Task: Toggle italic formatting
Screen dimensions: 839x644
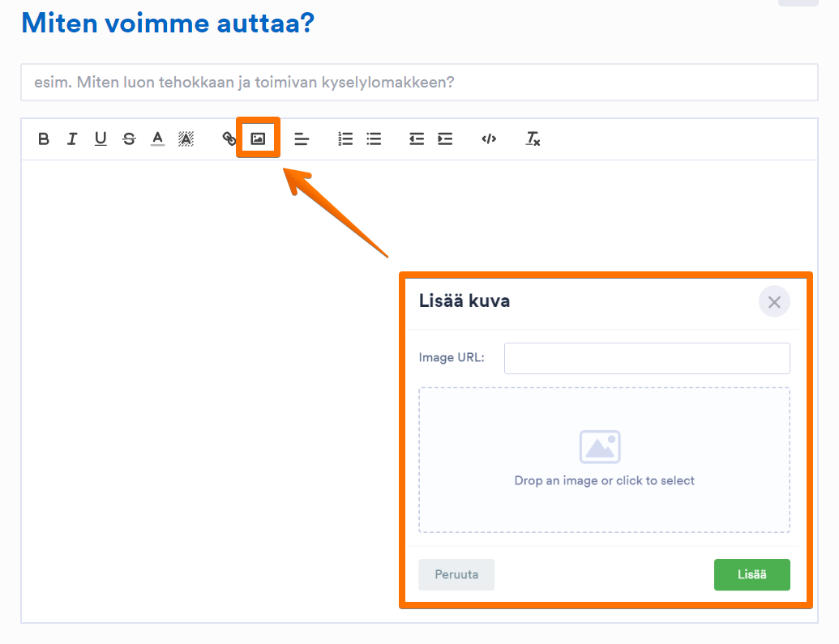Action: click(x=72, y=139)
